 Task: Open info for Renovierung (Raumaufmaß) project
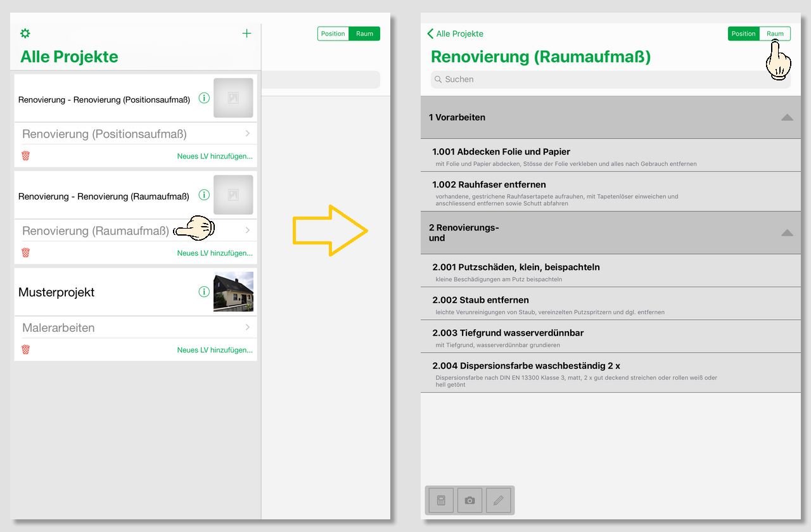tap(204, 195)
